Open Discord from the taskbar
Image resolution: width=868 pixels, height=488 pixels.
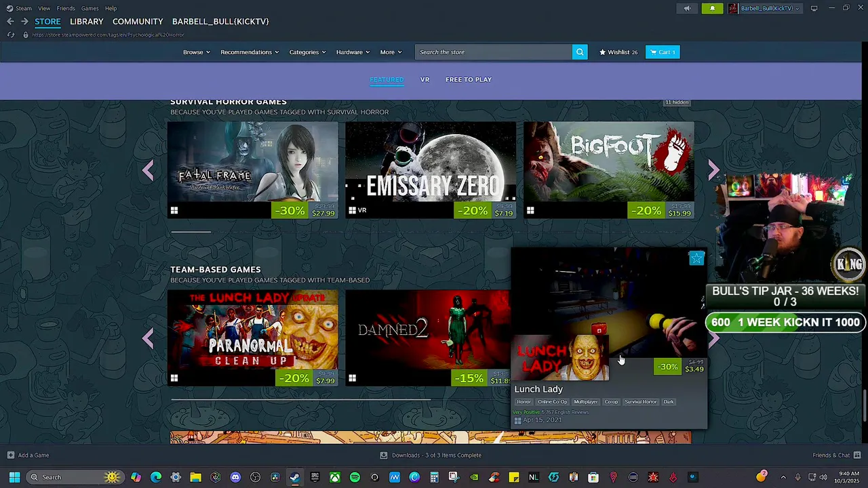[x=235, y=477]
